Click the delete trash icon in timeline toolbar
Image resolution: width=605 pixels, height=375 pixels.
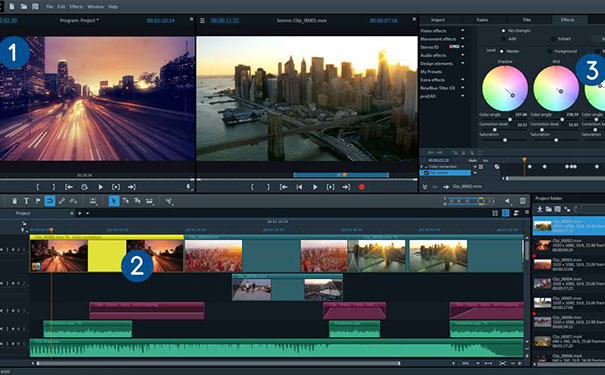pos(14,201)
